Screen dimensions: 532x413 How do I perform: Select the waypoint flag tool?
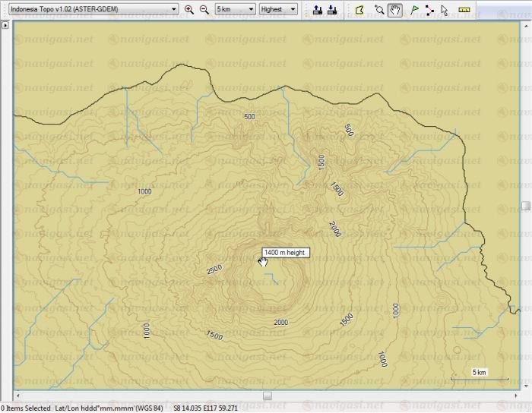coord(414,10)
